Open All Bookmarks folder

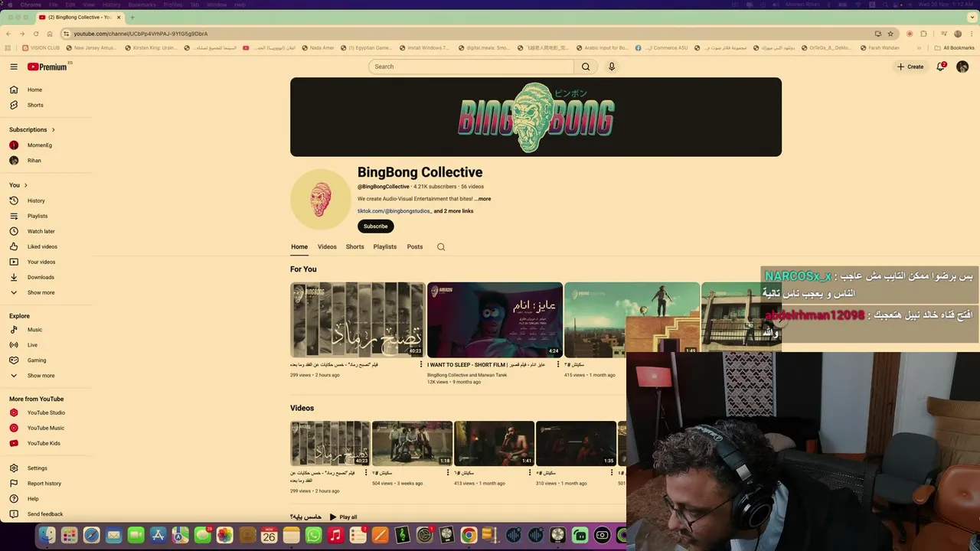coord(954,47)
